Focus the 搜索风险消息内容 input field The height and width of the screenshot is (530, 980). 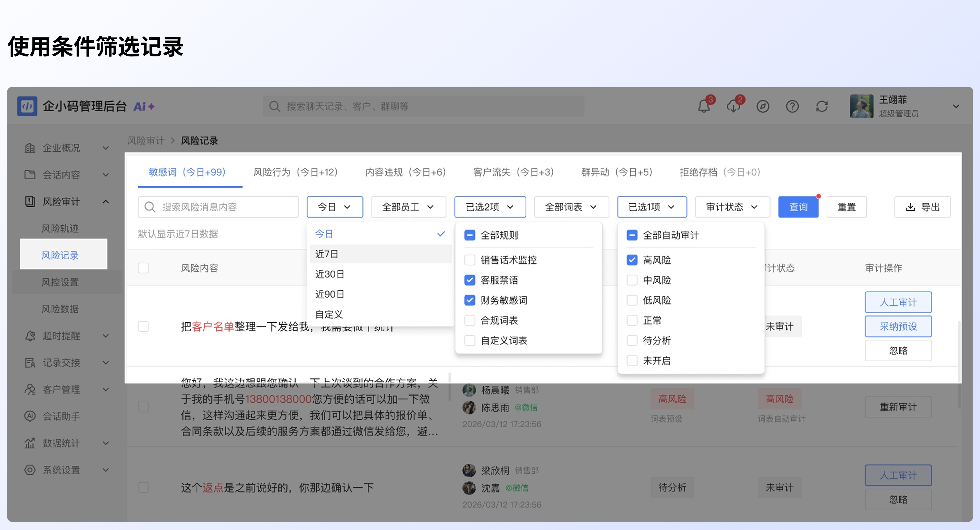coord(218,207)
